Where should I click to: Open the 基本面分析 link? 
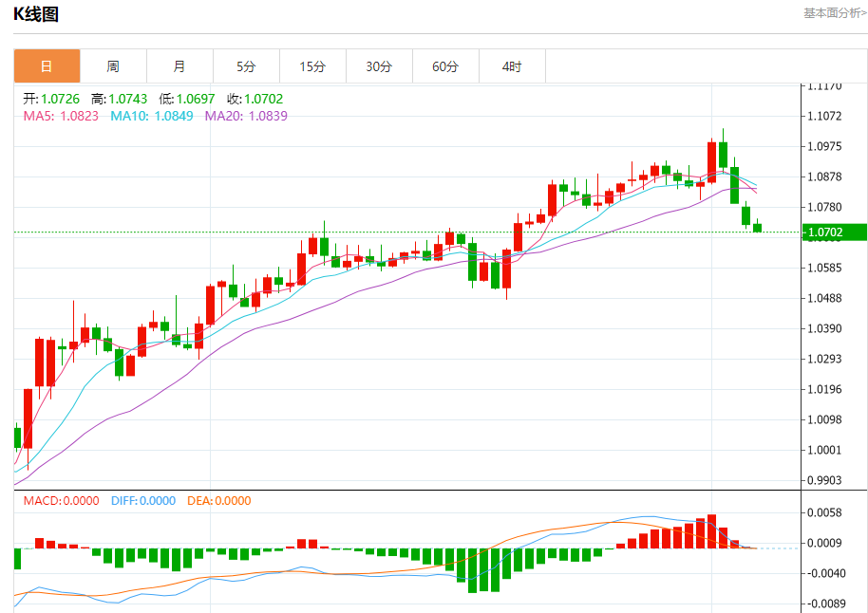[836, 12]
